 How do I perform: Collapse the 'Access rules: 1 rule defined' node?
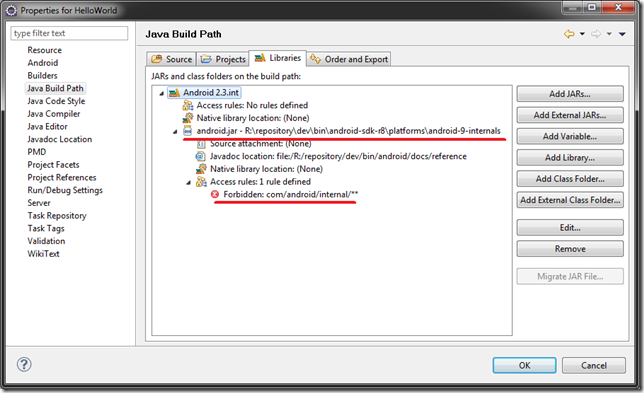pyautogui.click(x=189, y=182)
